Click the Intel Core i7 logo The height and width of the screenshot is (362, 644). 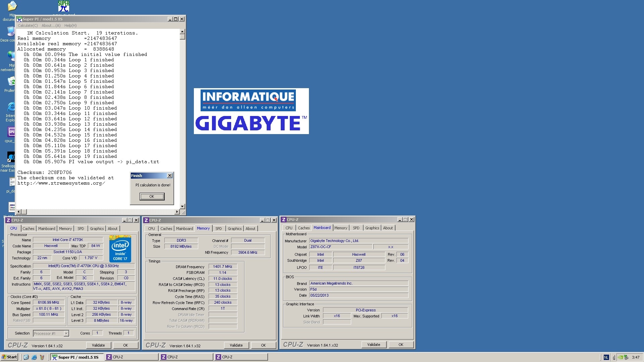(x=120, y=249)
